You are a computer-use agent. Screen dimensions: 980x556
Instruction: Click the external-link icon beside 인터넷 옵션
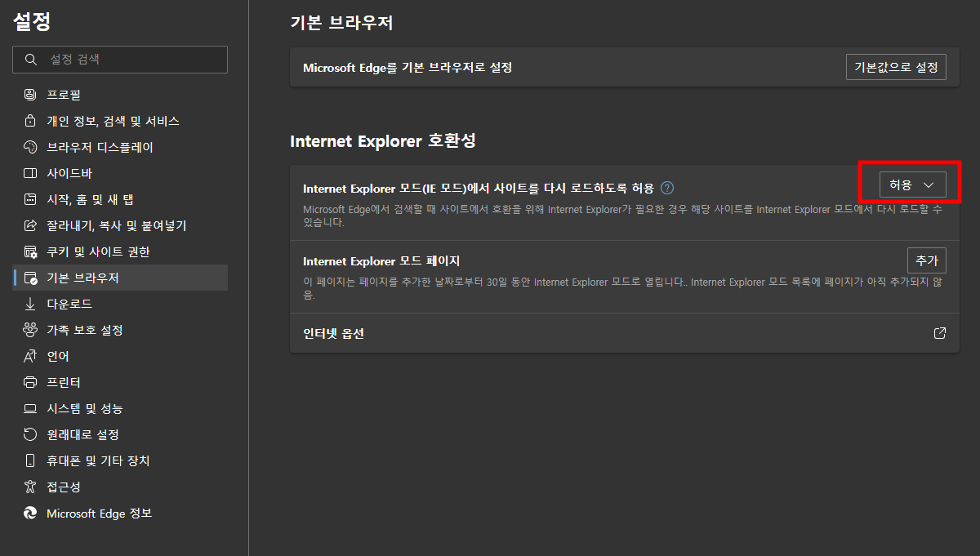(x=940, y=333)
